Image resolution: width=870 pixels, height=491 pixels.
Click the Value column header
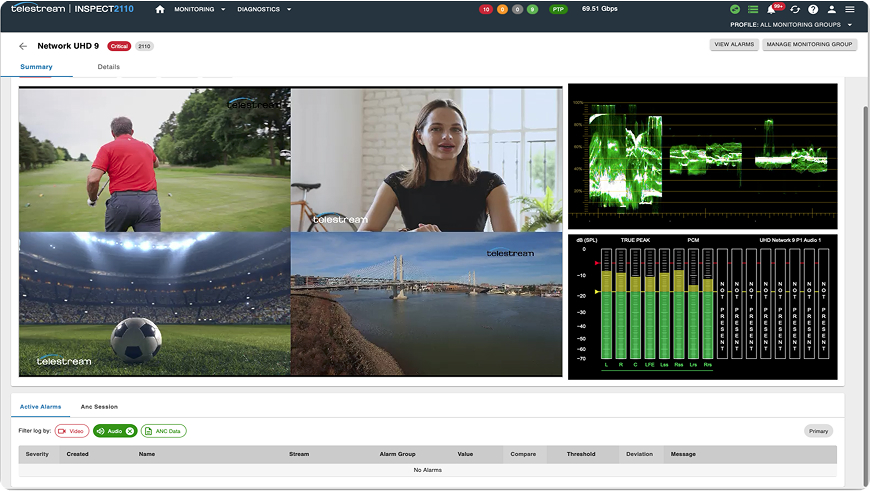point(465,454)
